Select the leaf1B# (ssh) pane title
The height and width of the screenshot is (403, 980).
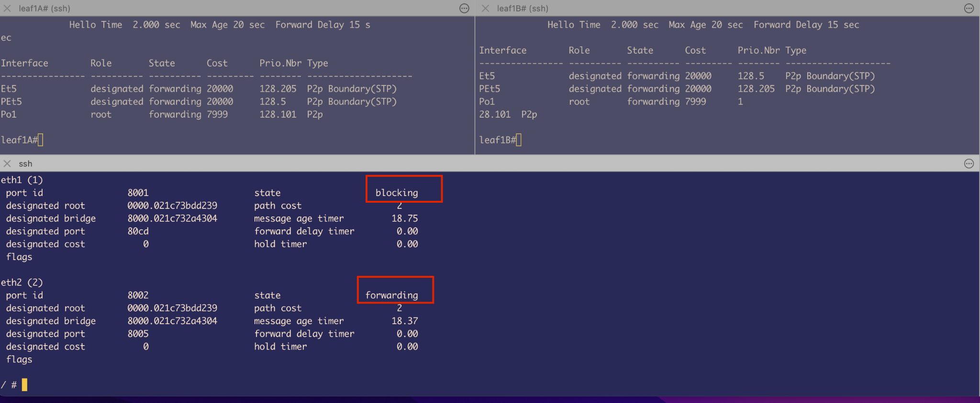[x=523, y=8]
